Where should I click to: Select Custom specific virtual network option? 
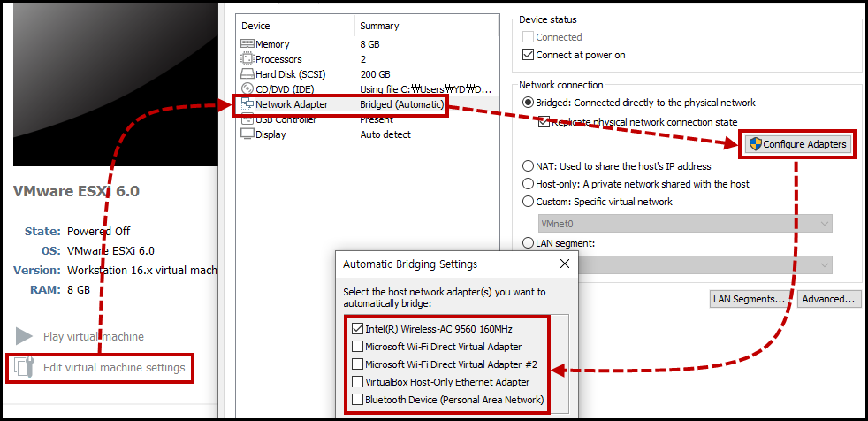(528, 202)
